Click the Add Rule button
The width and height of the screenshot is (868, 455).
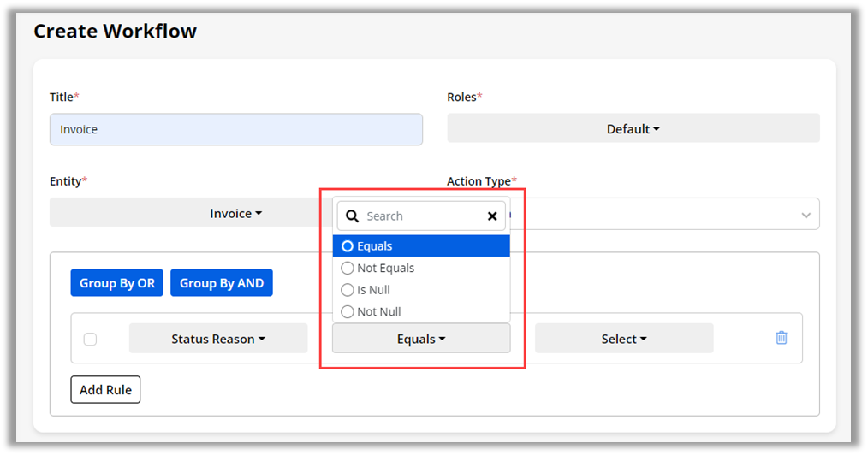pos(105,390)
